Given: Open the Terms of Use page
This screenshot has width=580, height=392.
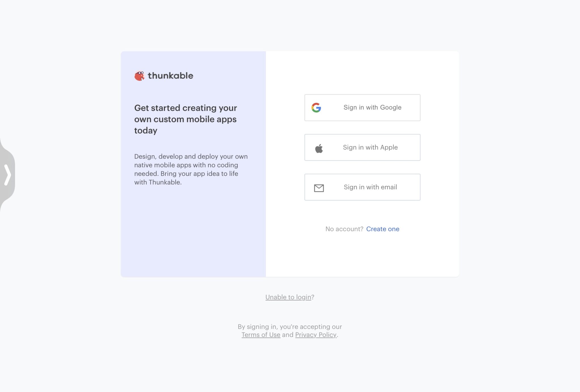Looking at the screenshot, I should coord(261,335).
